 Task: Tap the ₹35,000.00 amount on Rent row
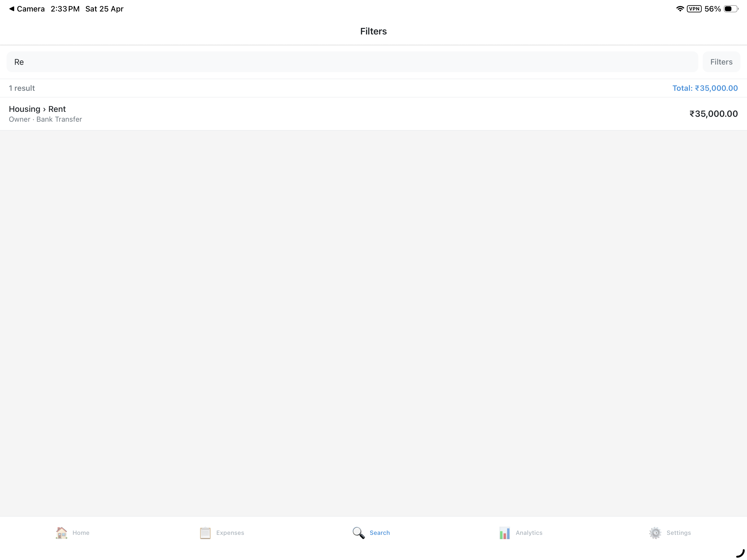coord(714,114)
